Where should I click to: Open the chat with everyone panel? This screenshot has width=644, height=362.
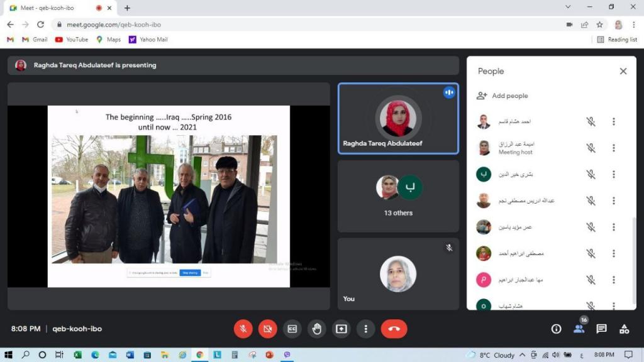(601, 329)
